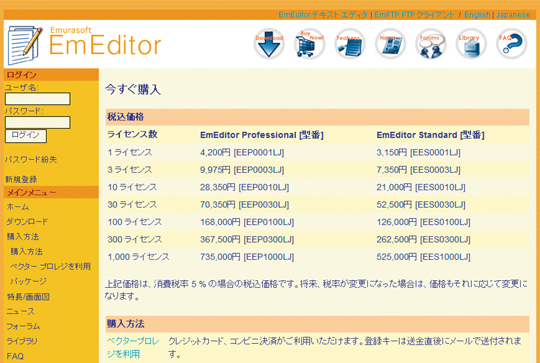Open EmEditor テキスト エディタ link
540x363 pixels.
click(x=323, y=15)
